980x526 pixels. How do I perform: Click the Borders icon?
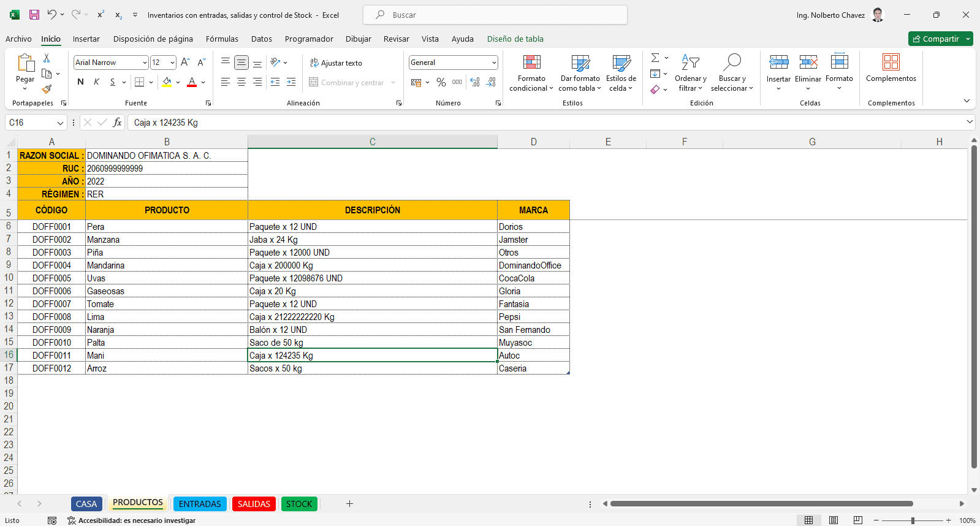pos(140,82)
